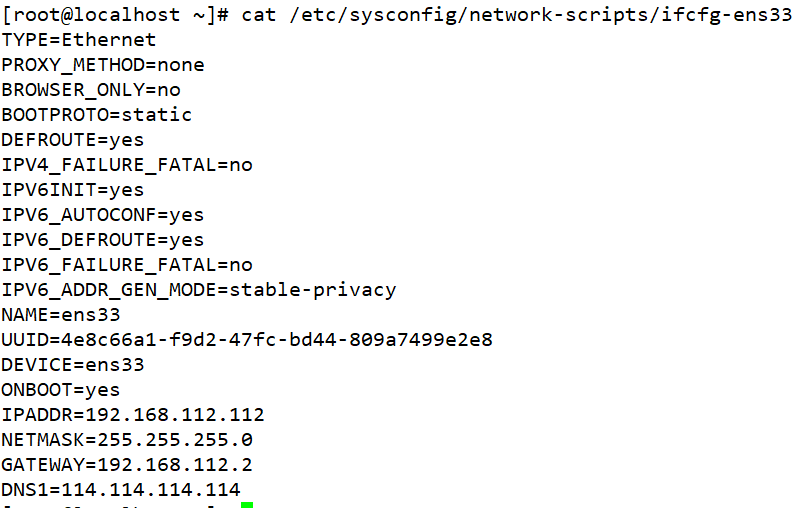
Task: Click the IPV6_DEFROUTE=yes line
Action: click(103, 240)
